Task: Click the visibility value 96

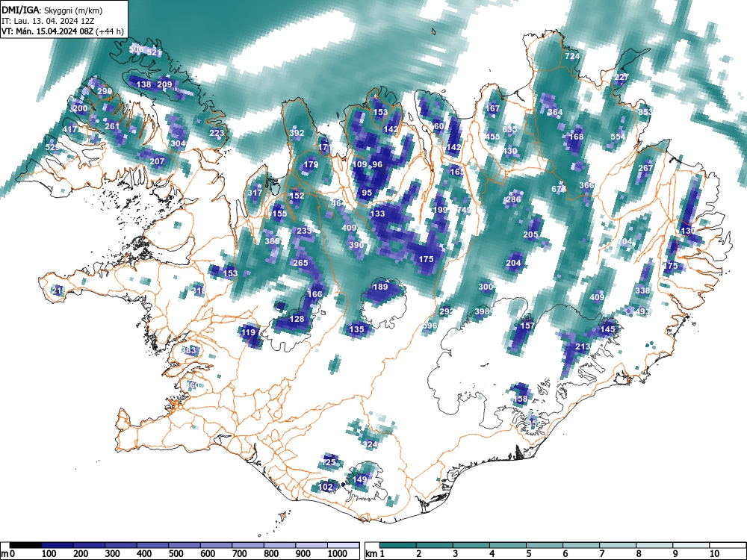Action: click(x=377, y=165)
